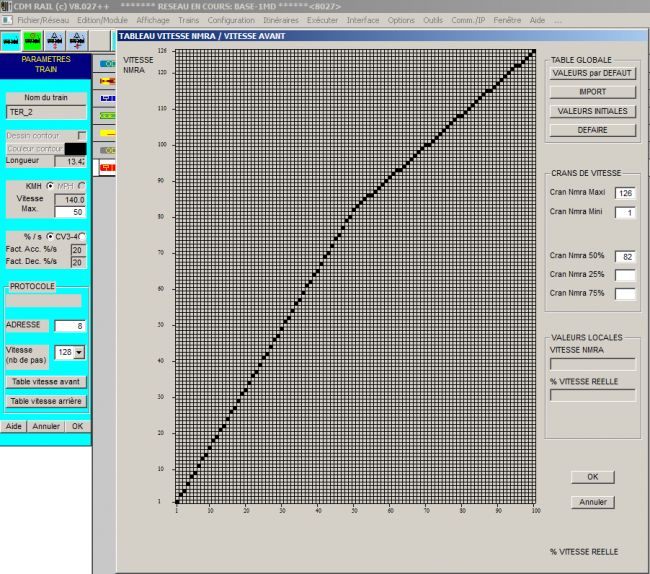Image resolution: width=650 pixels, height=574 pixels.
Task: Select the KMH radio button
Action: 50,186
